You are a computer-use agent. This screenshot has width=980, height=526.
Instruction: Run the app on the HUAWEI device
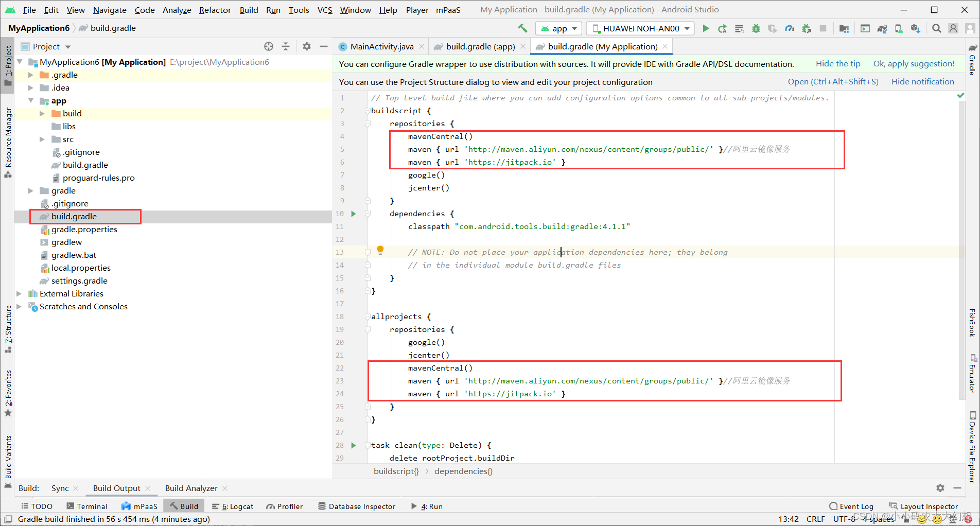click(x=706, y=28)
